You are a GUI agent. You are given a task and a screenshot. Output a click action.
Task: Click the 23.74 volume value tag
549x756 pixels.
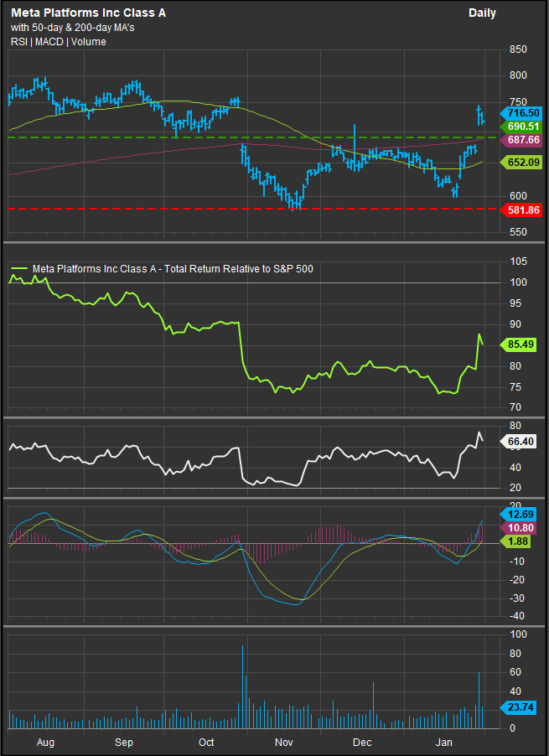click(x=523, y=707)
